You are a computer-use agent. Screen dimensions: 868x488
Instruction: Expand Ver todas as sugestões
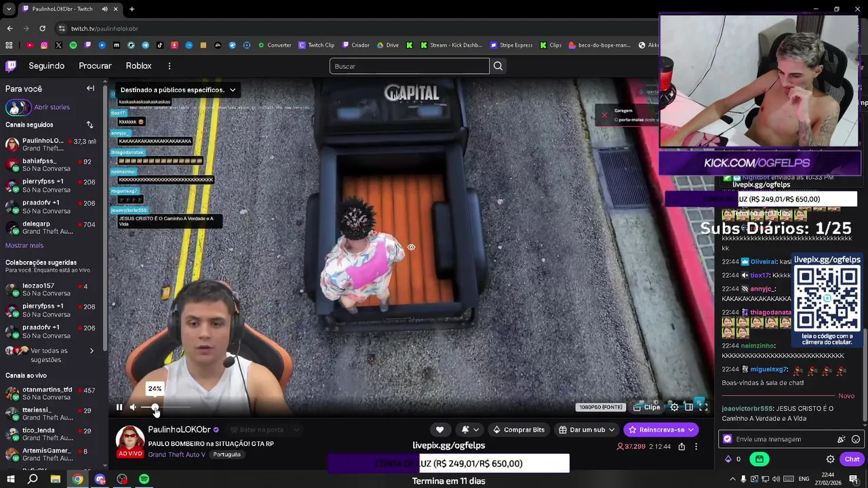coord(52,355)
